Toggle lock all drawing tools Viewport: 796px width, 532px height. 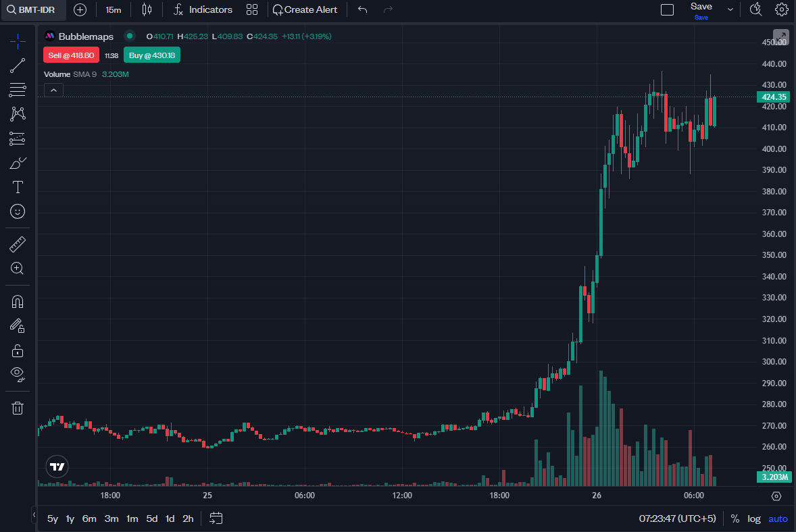[18, 350]
